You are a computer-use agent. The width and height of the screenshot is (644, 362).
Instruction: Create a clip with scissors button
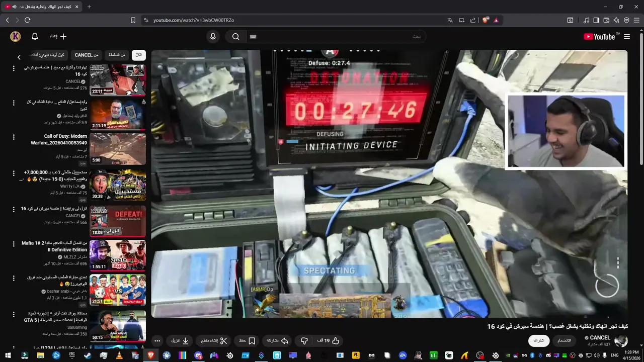214,341
